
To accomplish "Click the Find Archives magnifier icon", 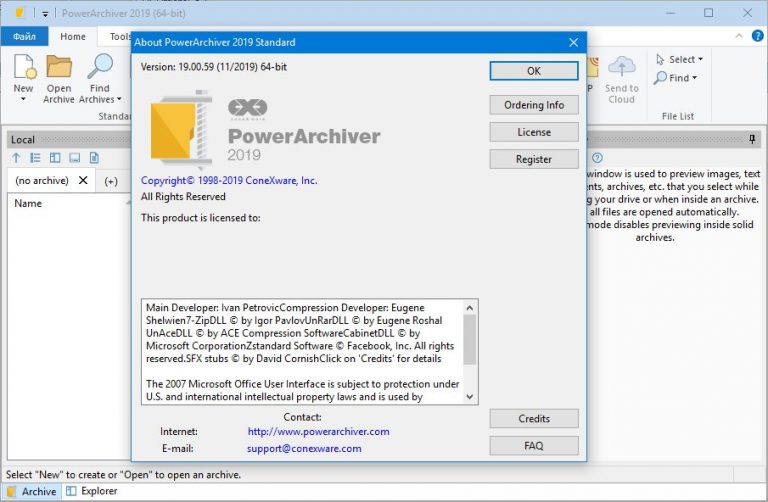I will point(100,67).
